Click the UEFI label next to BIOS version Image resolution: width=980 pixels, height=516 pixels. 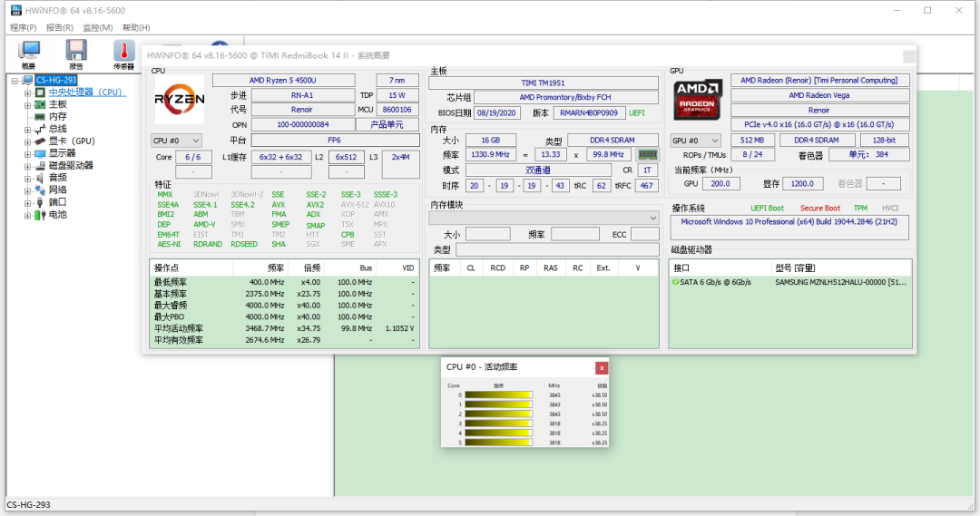tap(637, 113)
